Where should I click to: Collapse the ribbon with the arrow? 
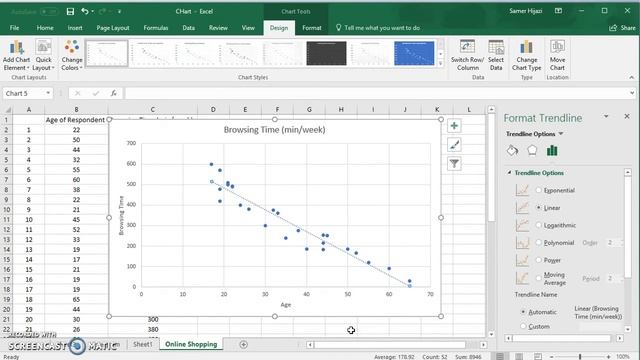[631, 77]
